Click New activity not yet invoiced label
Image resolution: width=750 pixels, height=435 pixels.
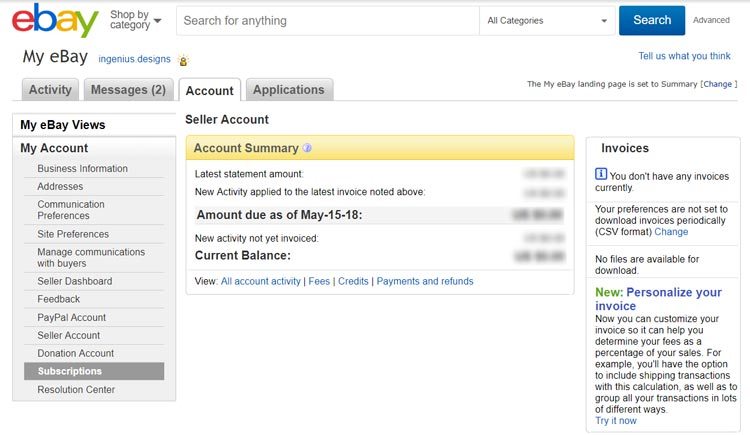point(256,238)
